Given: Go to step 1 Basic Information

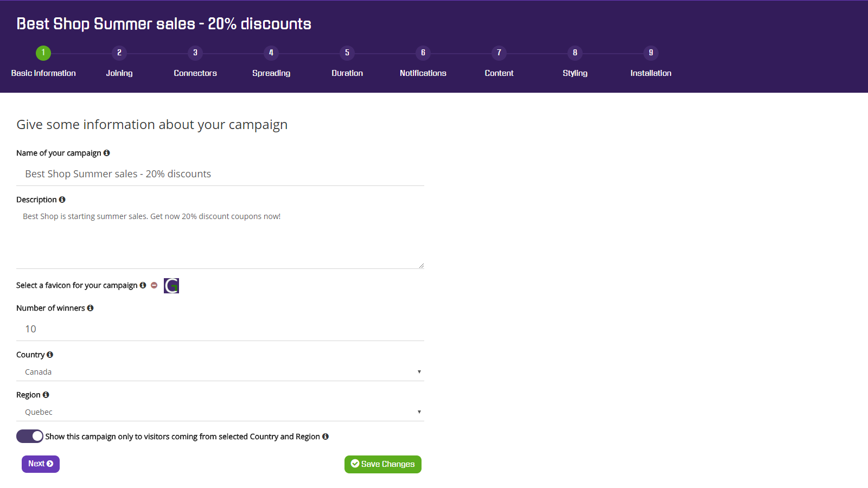Looking at the screenshot, I should pyautogui.click(x=43, y=61).
